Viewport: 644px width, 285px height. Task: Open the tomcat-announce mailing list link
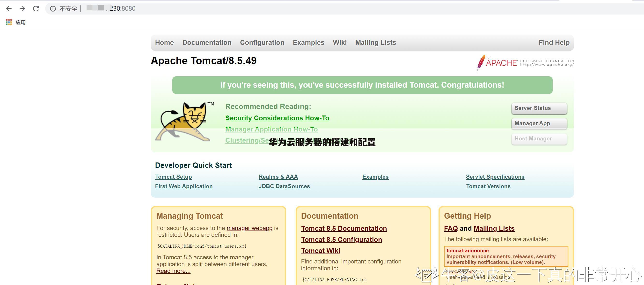tap(467, 250)
